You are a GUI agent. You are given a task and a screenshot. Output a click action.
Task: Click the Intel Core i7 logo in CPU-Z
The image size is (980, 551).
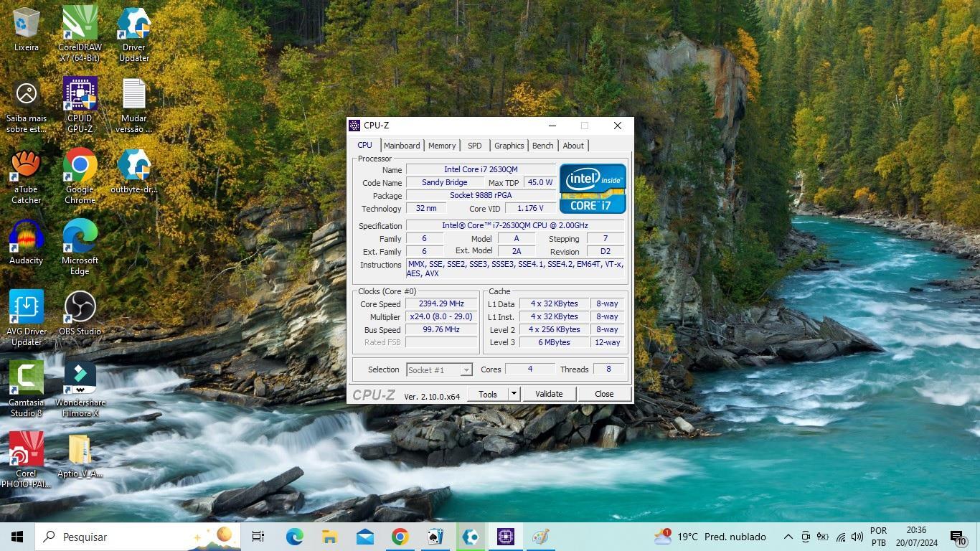coord(593,189)
